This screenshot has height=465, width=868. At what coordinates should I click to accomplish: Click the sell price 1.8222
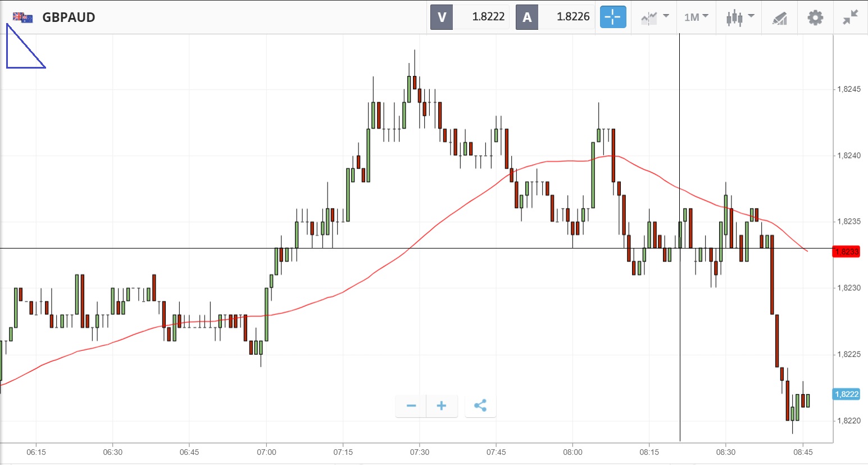coord(488,17)
